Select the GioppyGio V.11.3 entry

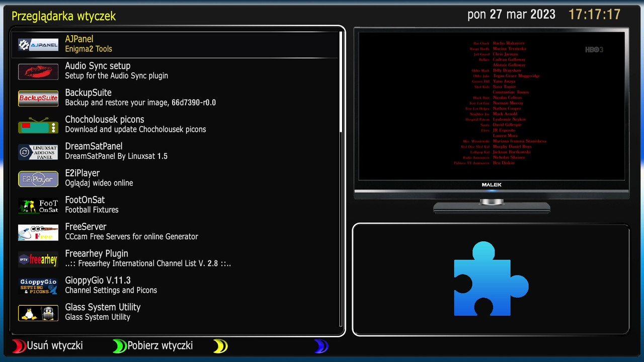tap(175, 286)
